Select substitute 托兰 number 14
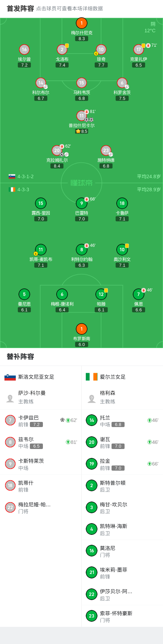The height and width of the screenshot is (644, 163). click(x=122, y=421)
